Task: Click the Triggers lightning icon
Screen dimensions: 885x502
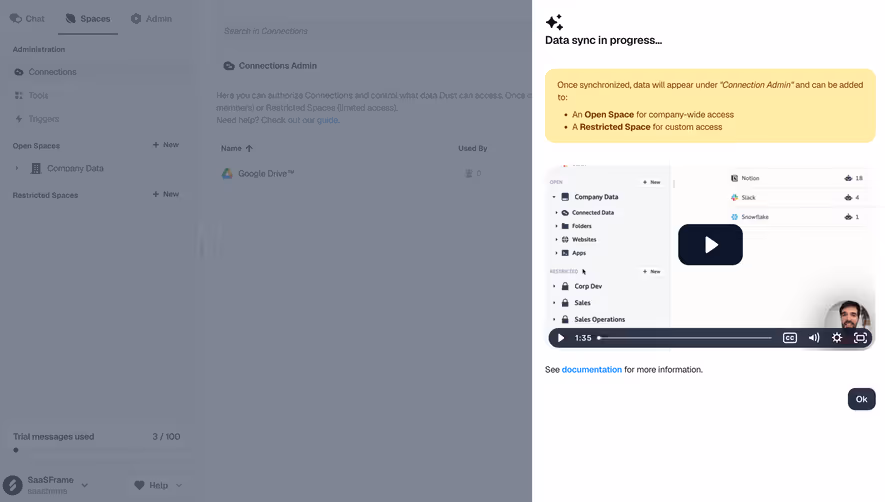Action: point(19,119)
